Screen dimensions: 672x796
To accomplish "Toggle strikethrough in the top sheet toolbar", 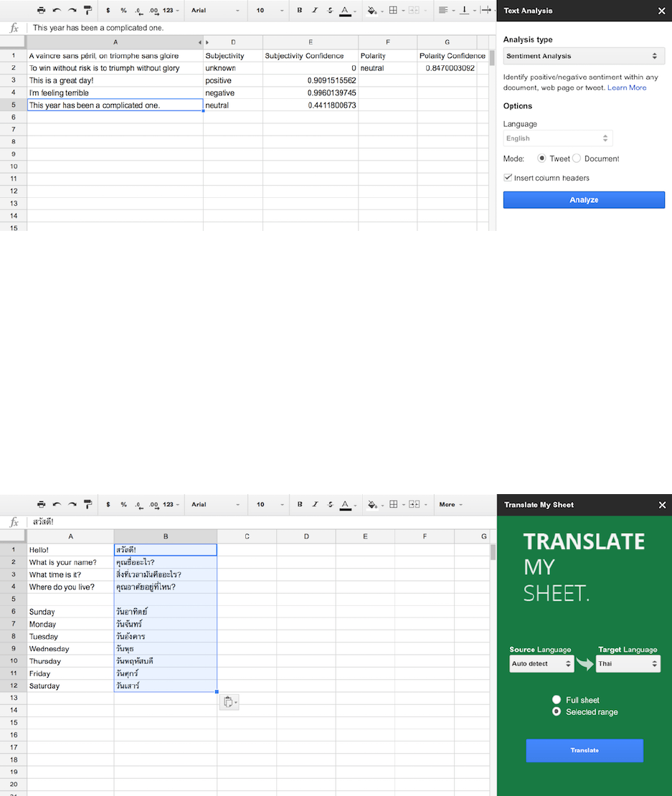I will pyautogui.click(x=330, y=10).
